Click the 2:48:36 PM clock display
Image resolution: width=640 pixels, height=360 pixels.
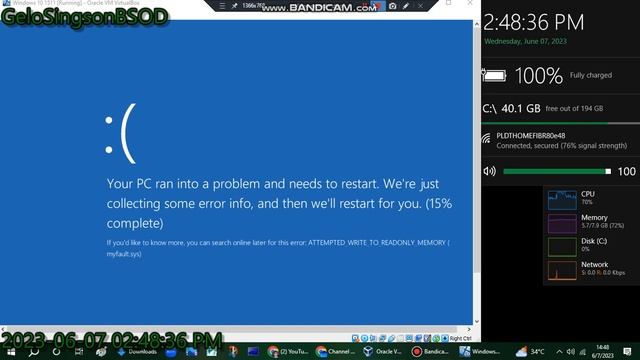coord(533,22)
